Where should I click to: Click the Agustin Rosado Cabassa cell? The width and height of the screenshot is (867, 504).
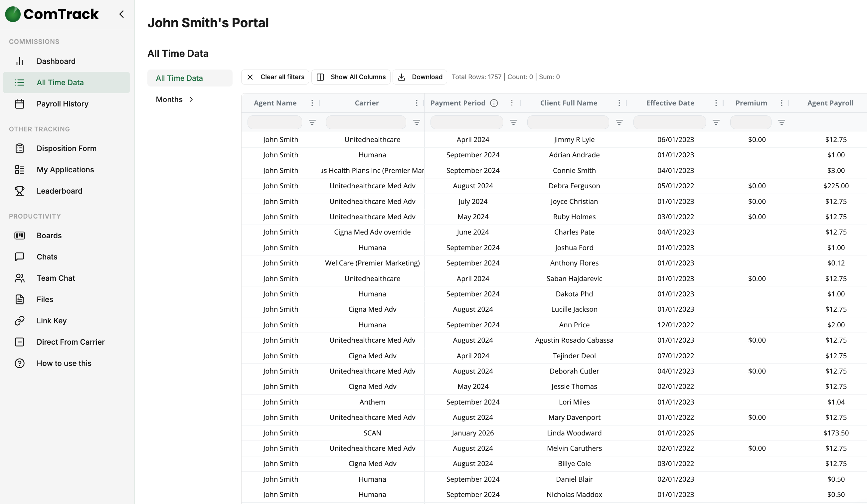574,340
